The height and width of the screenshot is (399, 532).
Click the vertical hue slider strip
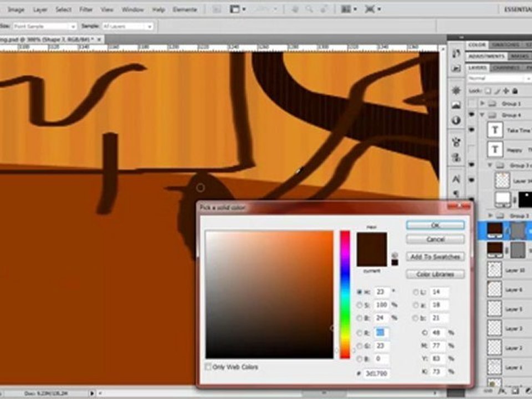345,294
